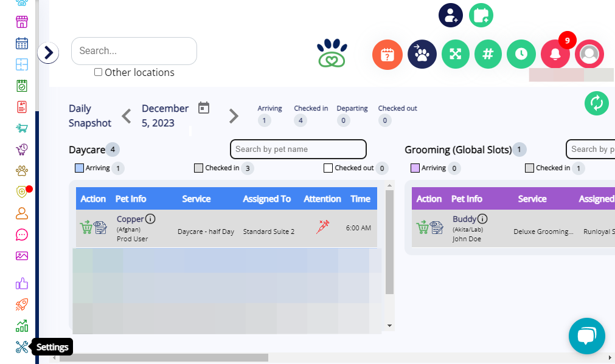
Task: Click the orange calendar question mark icon
Action: pos(387,55)
